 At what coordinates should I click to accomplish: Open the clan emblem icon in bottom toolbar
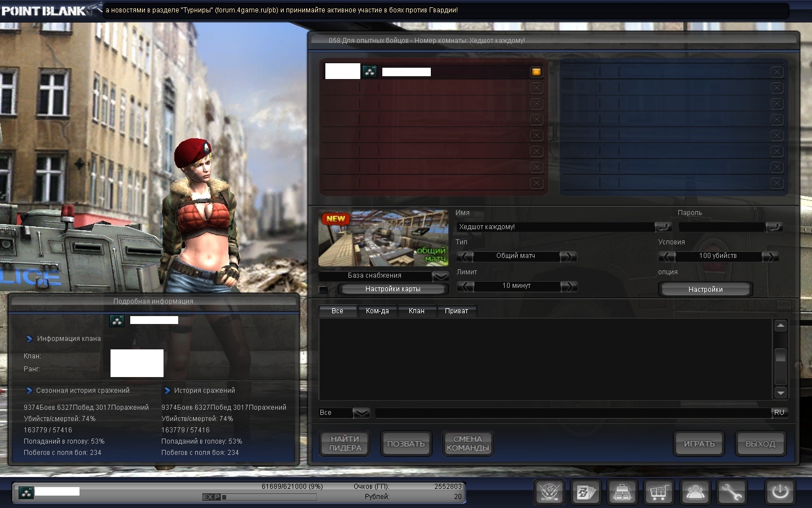click(549, 492)
